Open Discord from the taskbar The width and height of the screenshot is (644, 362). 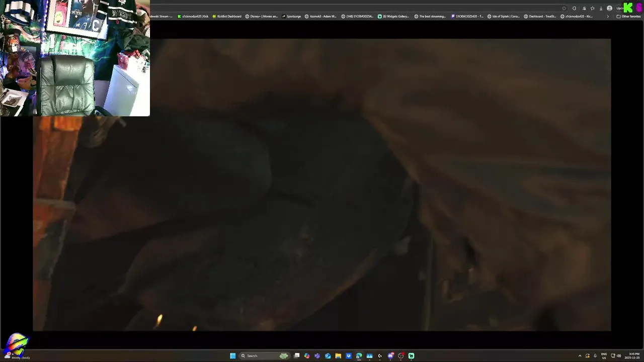[x=390, y=355]
